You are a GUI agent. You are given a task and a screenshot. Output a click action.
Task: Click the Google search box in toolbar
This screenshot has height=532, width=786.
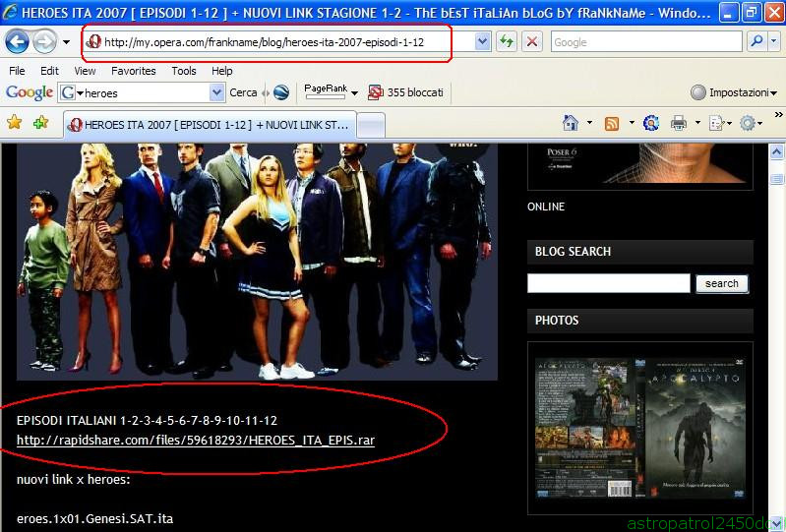pos(646,42)
